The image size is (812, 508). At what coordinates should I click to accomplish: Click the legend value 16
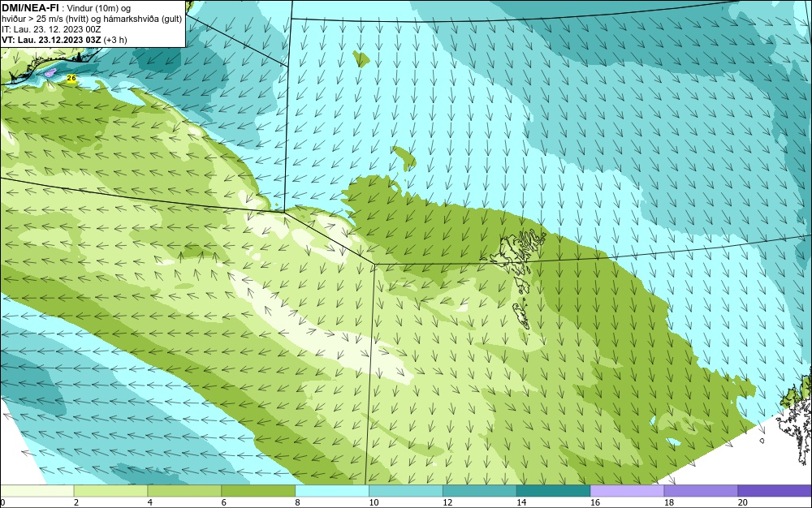point(595,502)
